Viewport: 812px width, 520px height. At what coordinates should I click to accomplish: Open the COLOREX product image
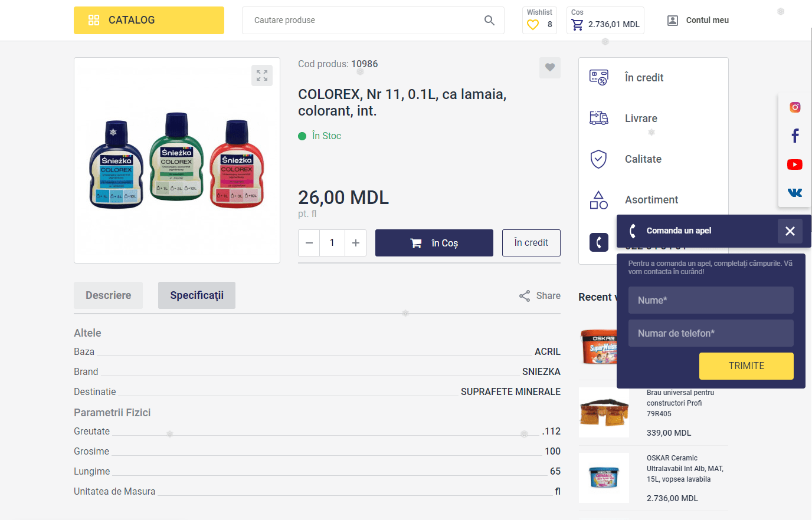click(177, 160)
